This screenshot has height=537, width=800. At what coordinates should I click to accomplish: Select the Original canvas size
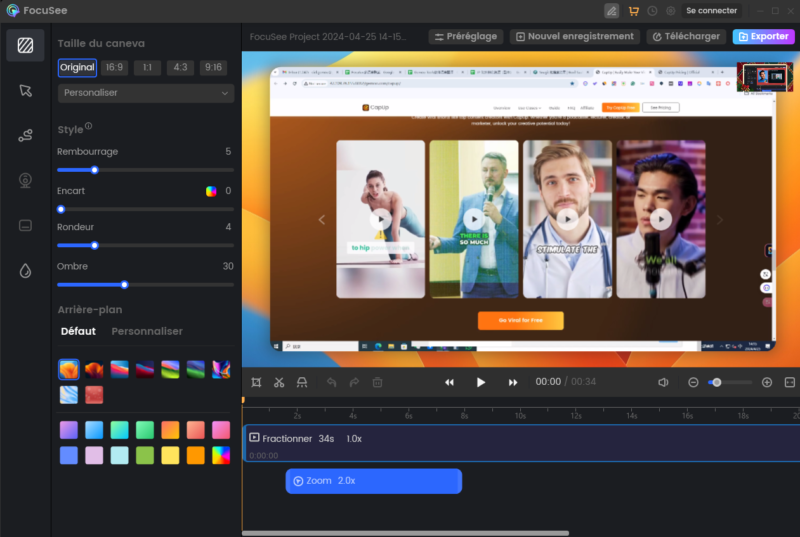tap(77, 67)
